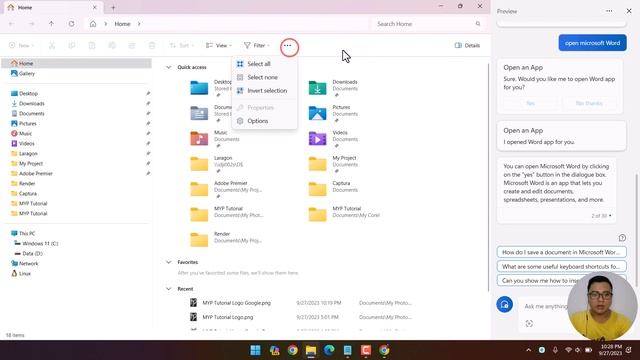
Task: Click the chevron after Home in address bar
Action: click(x=139, y=24)
